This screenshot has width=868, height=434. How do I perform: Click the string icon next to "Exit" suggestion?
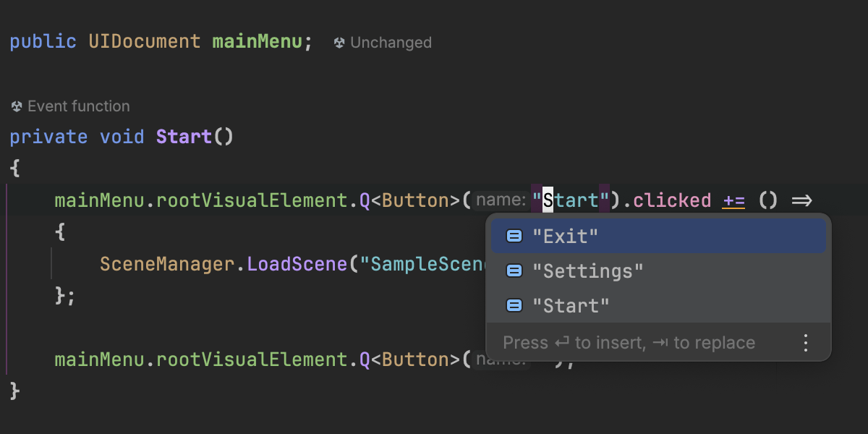514,236
